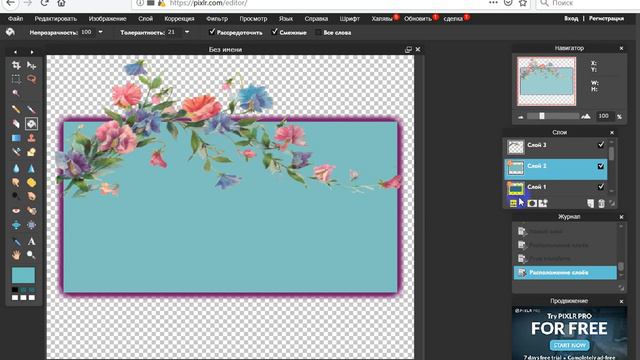Open the Редактировать menu

point(56,19)
